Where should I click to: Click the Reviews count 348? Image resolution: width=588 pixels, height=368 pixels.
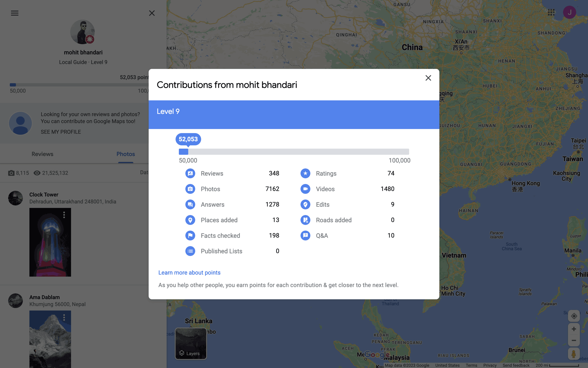(274, 173)
